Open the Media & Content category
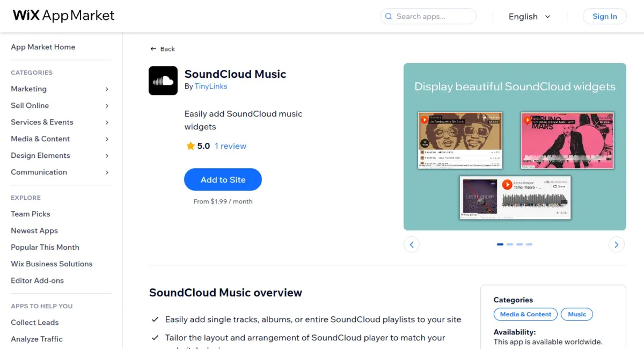The image size is (644, 349). 40,139
